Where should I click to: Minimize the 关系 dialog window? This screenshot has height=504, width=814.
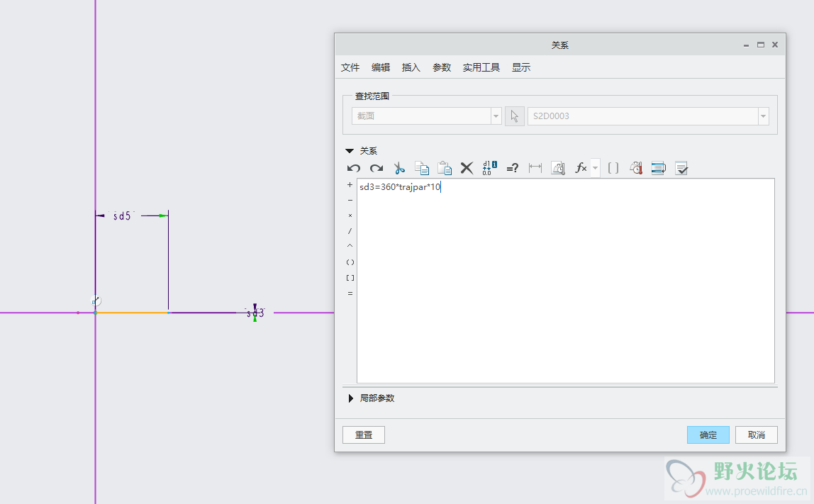click(x=746, y=45)
